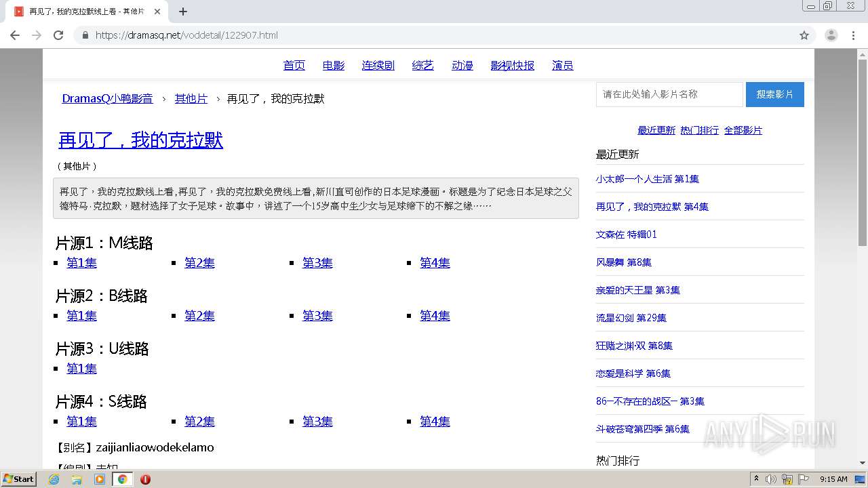Play 第3集 under B线路
This screenshot has width=868, height=488.
tap(317, 316)
